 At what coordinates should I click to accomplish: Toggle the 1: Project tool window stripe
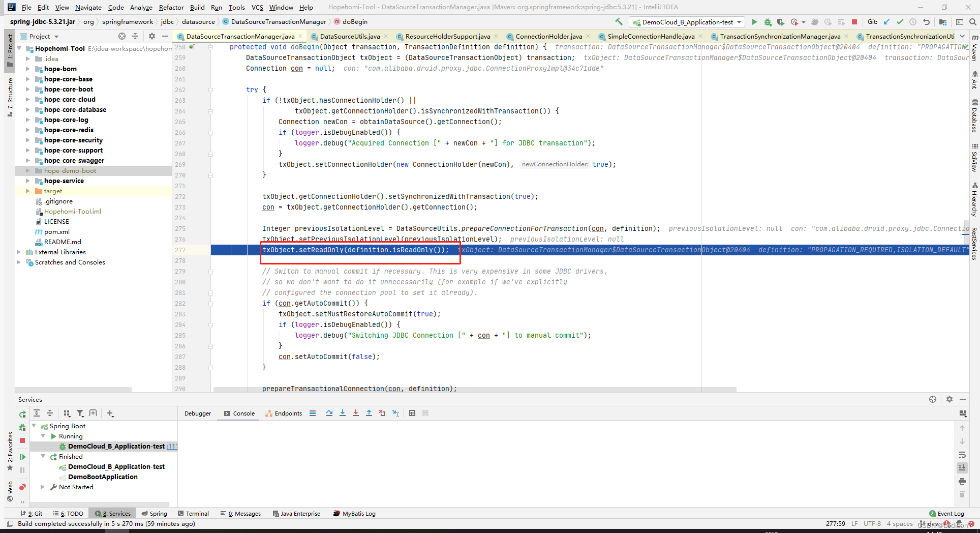10,51
